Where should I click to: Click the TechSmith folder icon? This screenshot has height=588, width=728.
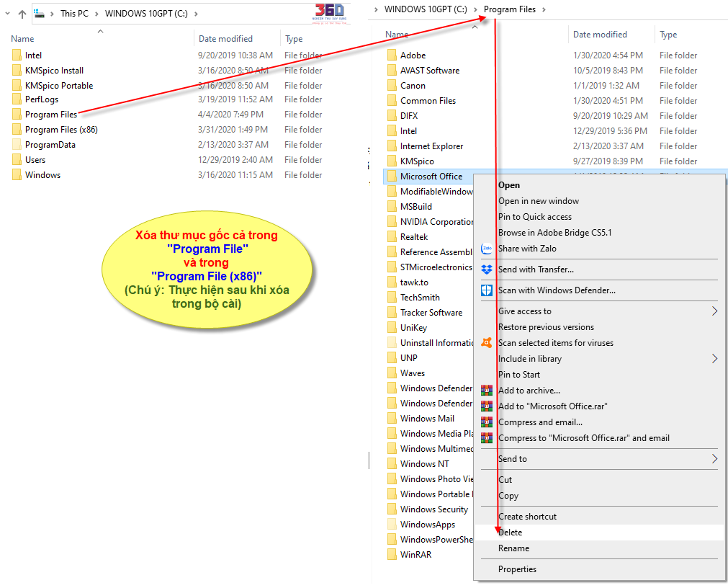pos(392,298)
